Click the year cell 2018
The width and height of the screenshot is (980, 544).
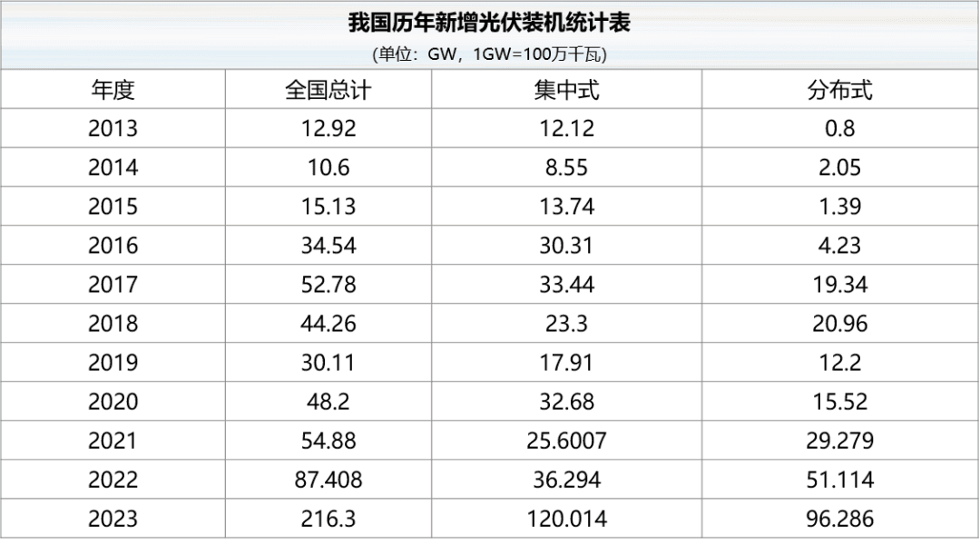(113, 324)
